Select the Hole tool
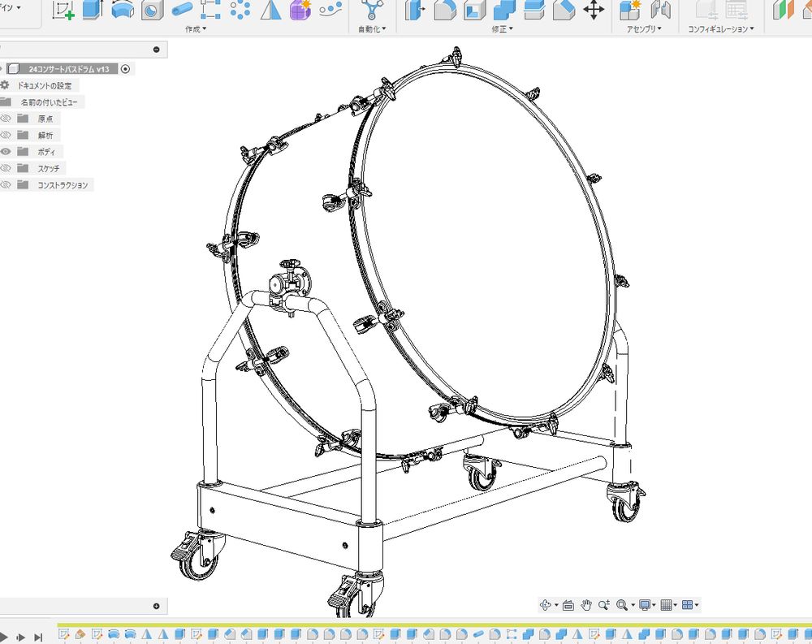The width and height of the screenshot is (812, 644). [x=153, y=10]
